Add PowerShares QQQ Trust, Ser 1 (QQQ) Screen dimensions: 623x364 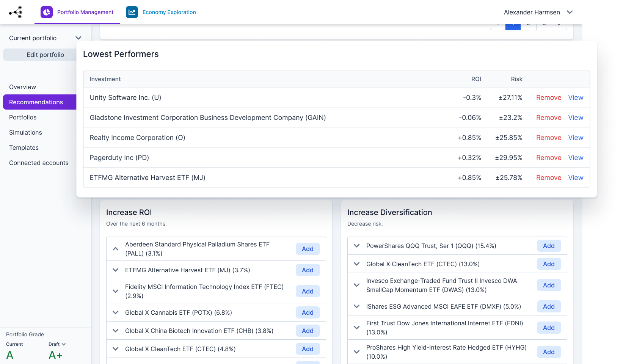point(549,246)
